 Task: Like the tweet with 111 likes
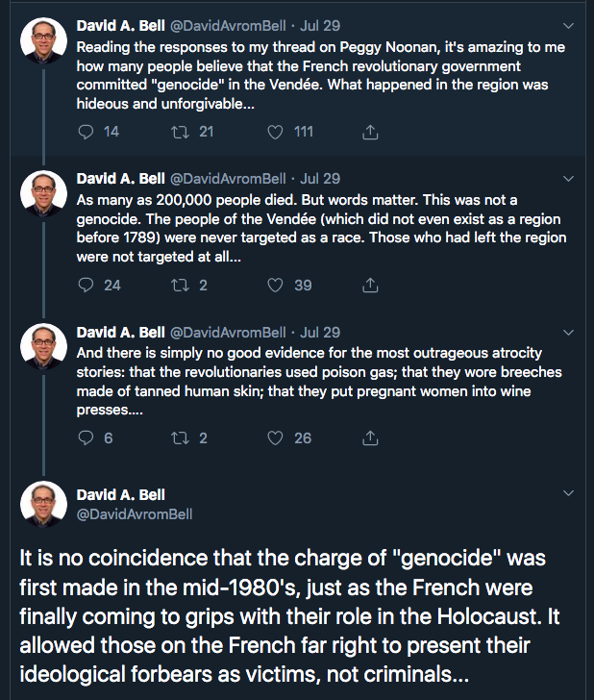277,132
